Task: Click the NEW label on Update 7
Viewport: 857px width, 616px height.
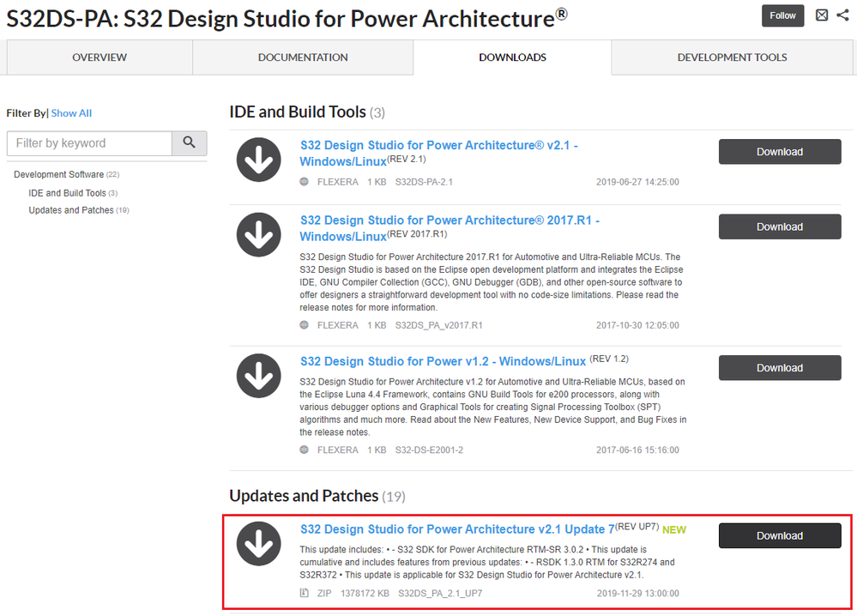Action: click(x=674, y=529)
